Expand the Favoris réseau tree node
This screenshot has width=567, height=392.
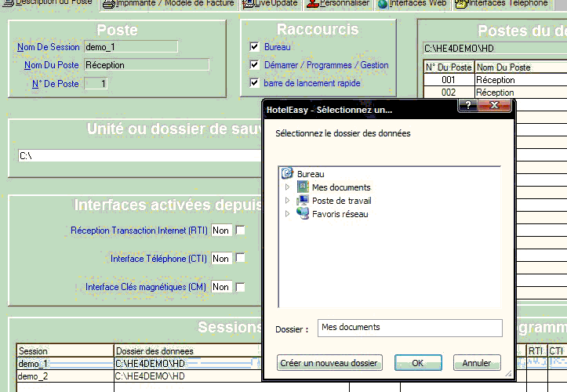288,214
